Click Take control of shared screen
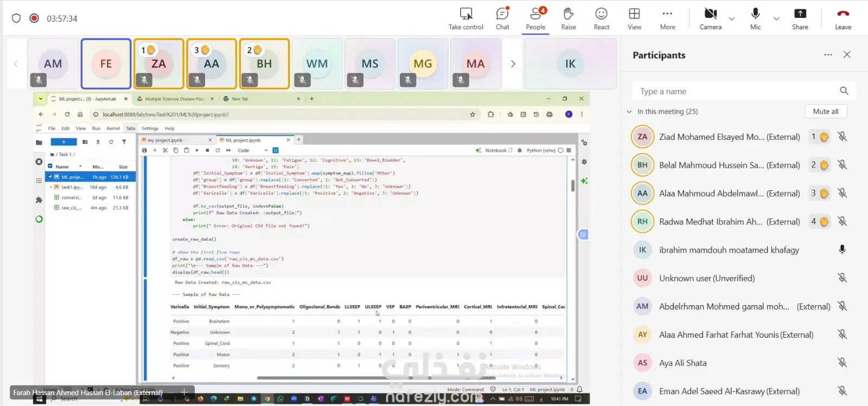868x406 pixels. point(465,18)
